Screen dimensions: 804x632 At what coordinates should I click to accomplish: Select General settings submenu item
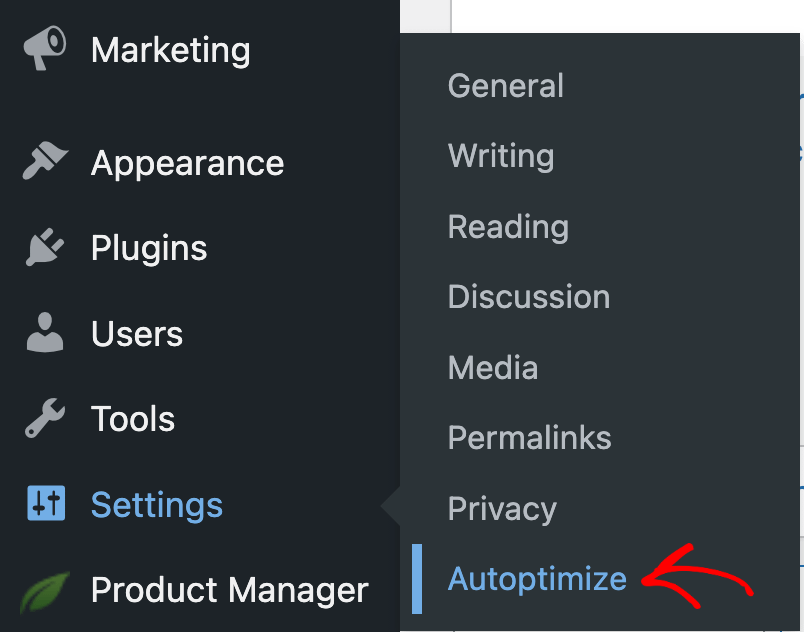click(x=506, y=85)
